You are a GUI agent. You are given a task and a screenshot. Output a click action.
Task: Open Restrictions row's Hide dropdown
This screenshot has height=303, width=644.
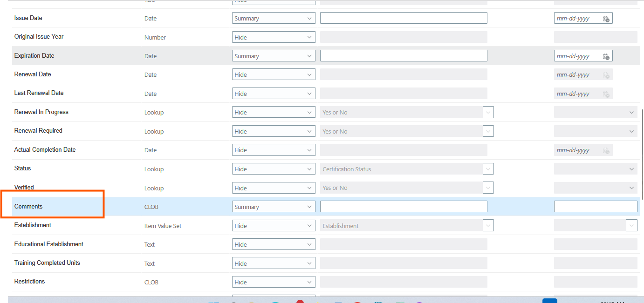click(x=274, y=282)
